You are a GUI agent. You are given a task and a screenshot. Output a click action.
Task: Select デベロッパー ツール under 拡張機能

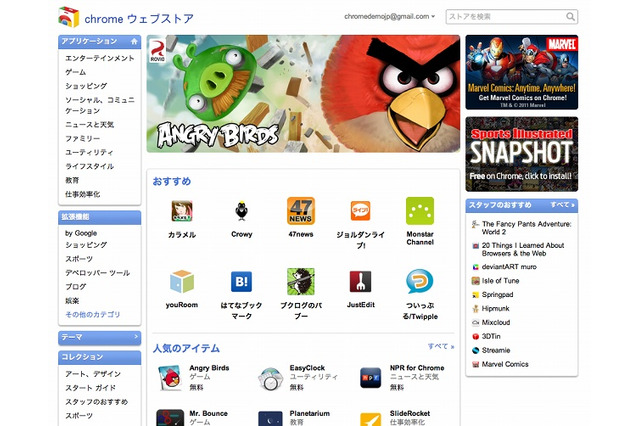98,273
